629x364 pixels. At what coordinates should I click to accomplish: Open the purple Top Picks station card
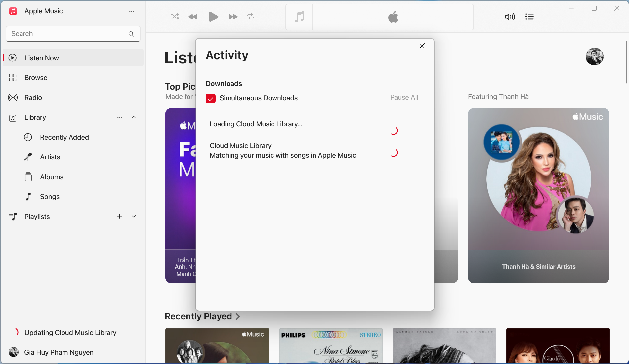181,195
